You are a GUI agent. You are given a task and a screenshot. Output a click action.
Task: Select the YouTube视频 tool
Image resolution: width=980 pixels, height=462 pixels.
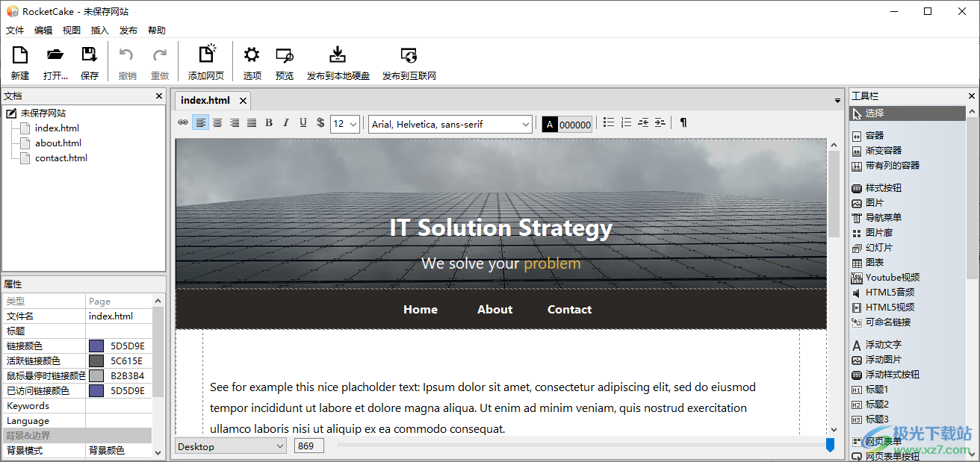892,278
